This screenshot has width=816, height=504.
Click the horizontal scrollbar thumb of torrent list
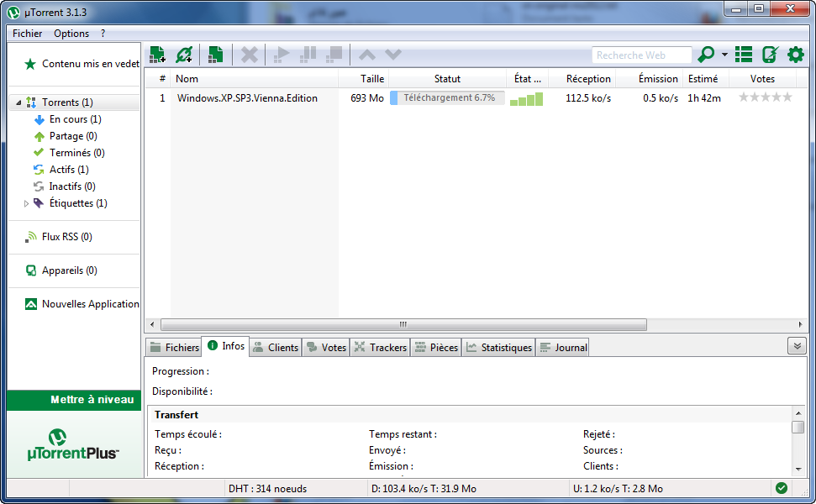coord(404,324)
